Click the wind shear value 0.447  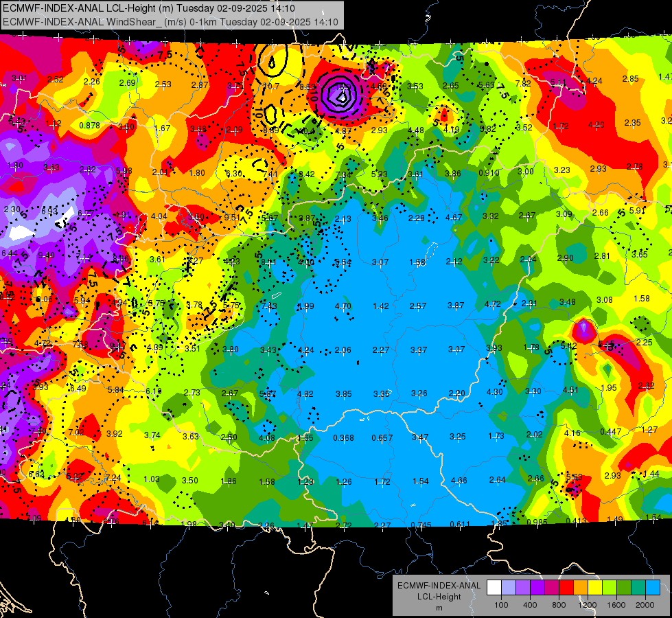(611, 431)
